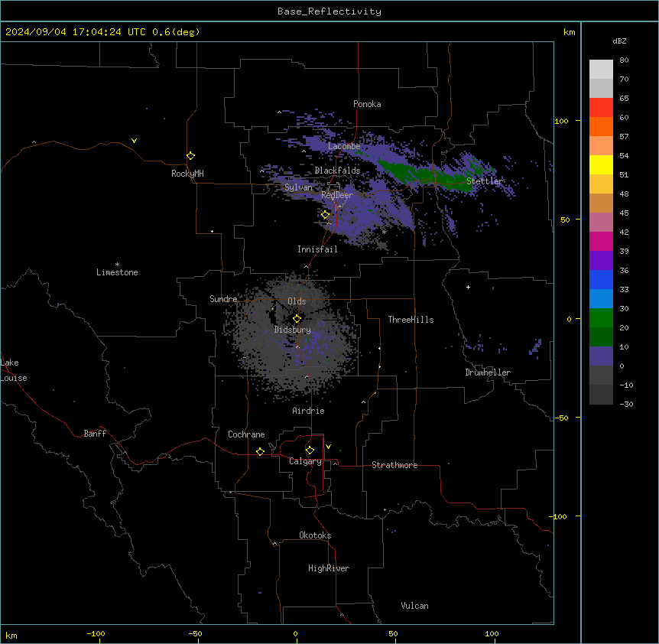Click the 80 value at legend top
This screenshot has width=659, height=644.
coord(624,60)
